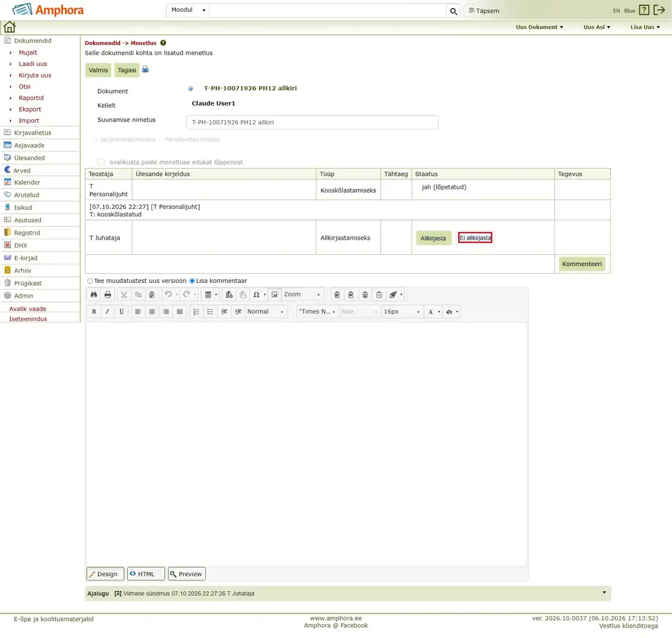Image resolution: width=672 pixels, height=638 pixels.
Task: Click the Kommenteeri button
Action: click(582, 264)
